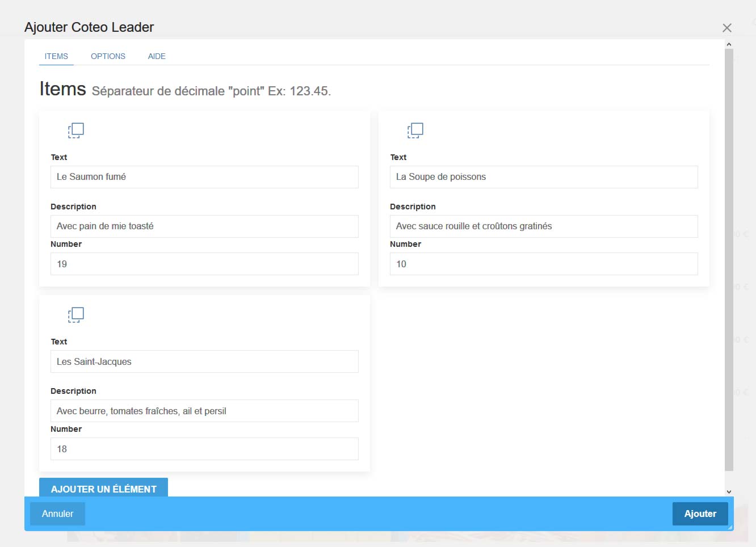This screenshot has width=756, height=547.
Task: Edit the Text field 'Les Saint-Jacques'
Action: [204, 361]
